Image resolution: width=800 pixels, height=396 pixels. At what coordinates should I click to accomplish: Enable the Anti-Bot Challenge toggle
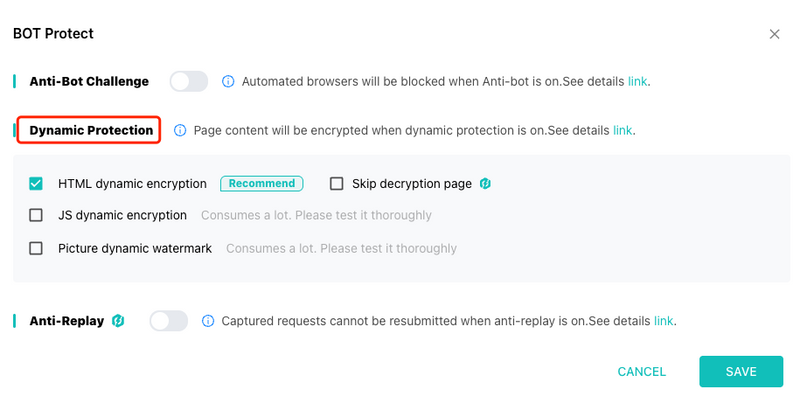189,82
